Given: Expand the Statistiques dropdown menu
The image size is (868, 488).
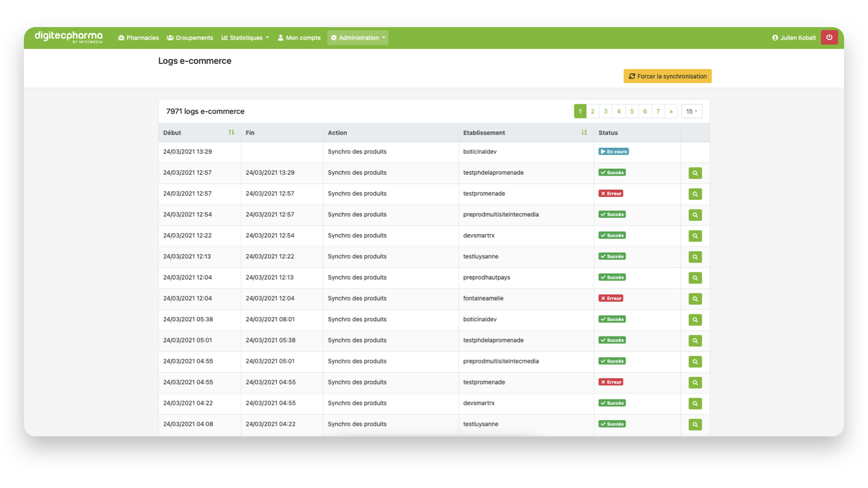Looking at the screenshot, I should click(x=245, y=38).
